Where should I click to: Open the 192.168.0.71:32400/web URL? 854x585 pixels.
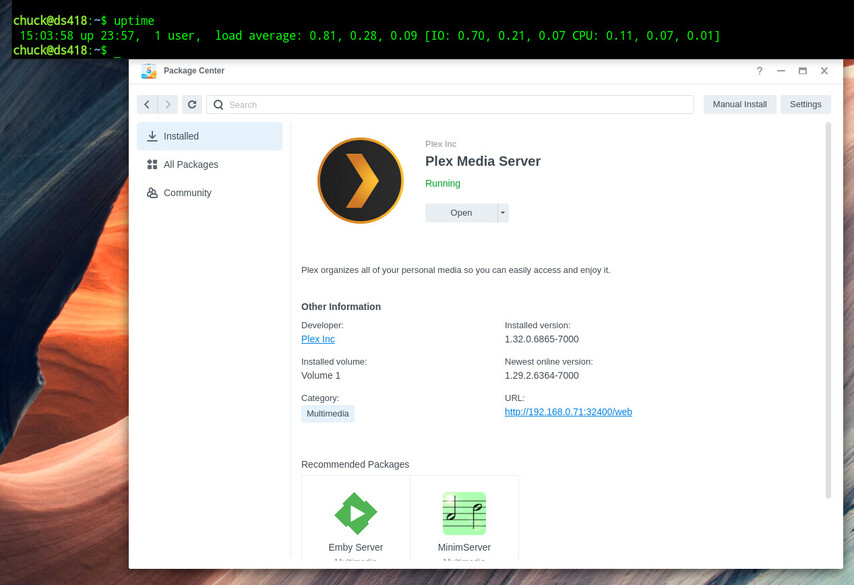tap(568, 412)
